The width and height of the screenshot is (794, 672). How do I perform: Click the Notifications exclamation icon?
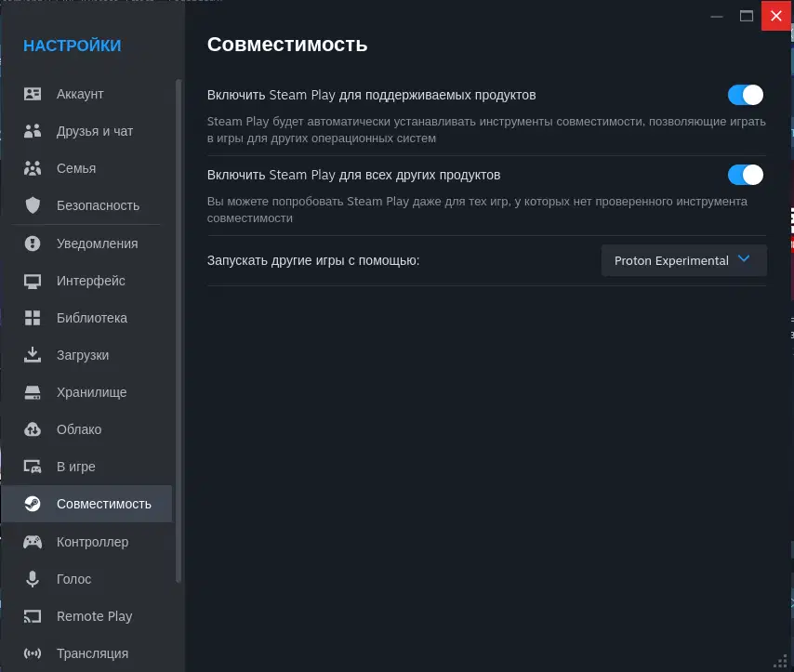(33, 244)
